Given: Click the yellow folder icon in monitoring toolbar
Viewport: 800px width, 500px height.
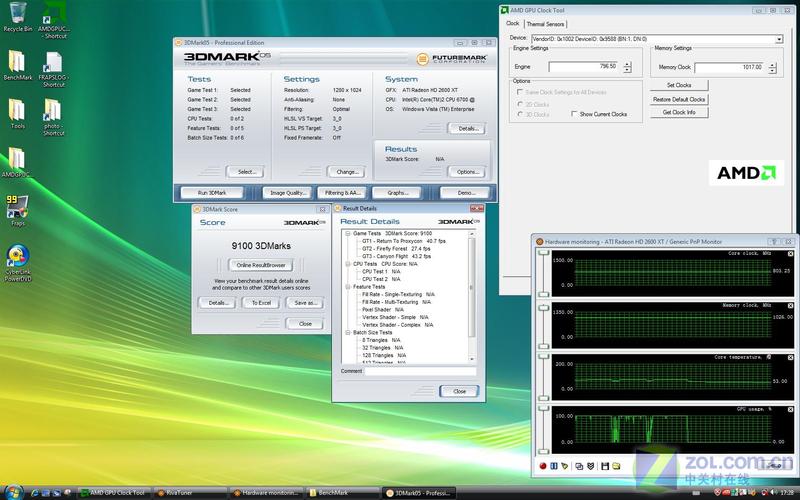Looking at the screenshot, I should [616, 466].
